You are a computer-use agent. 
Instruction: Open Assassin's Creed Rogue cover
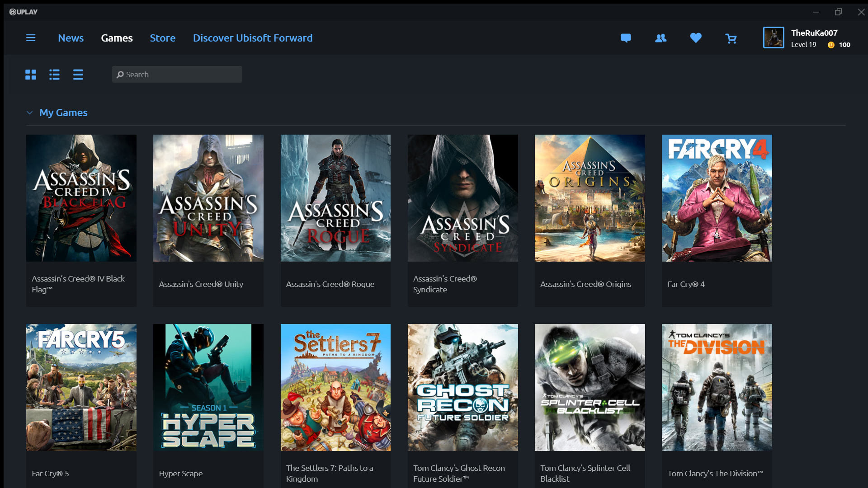tap(335, 198)
